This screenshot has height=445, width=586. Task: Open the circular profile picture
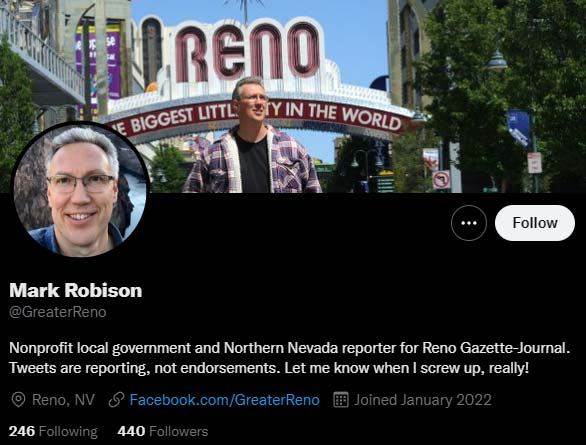tap(80, 190)
